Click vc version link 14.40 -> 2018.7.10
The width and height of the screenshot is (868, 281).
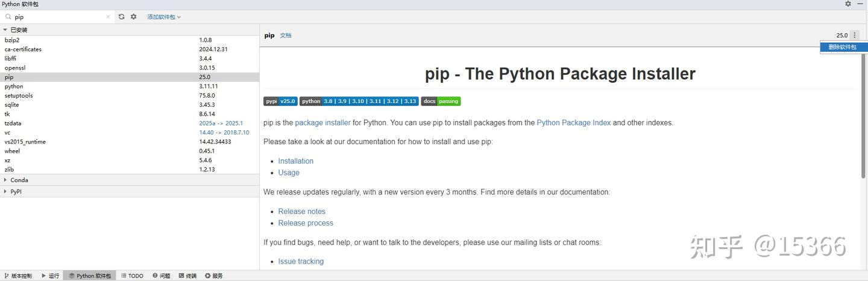(224, 133)
